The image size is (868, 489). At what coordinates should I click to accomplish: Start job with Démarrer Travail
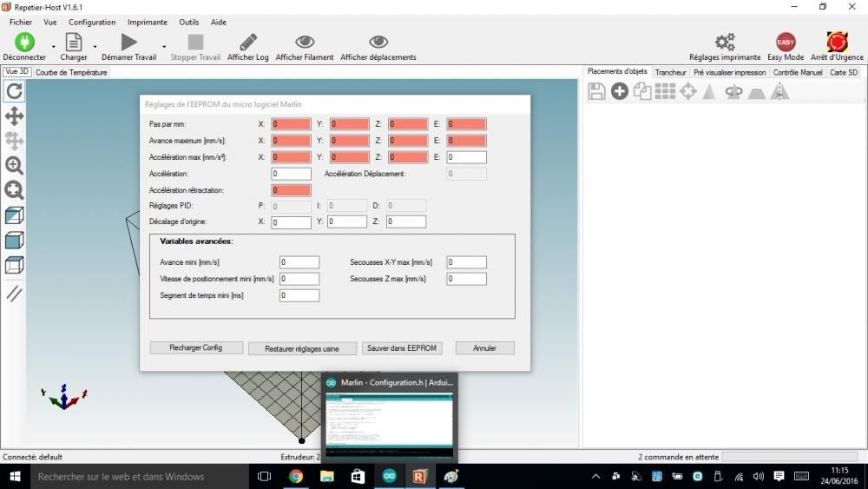[x=129, y=42]
